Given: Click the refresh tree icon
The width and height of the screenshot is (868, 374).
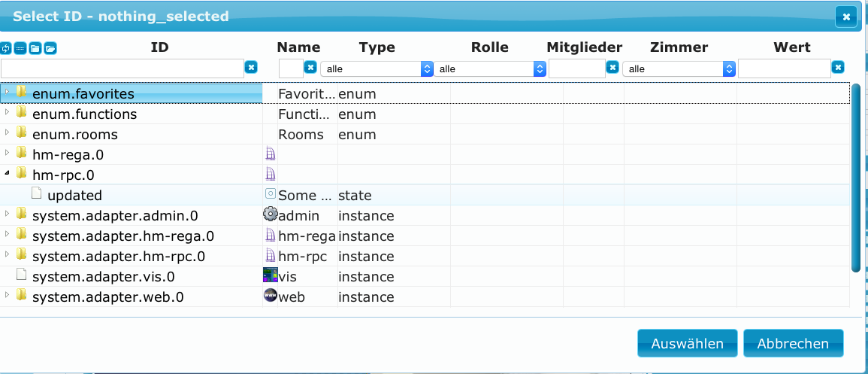Looking at the screenshot, I should pyautogui.click(x=6, y=48).
